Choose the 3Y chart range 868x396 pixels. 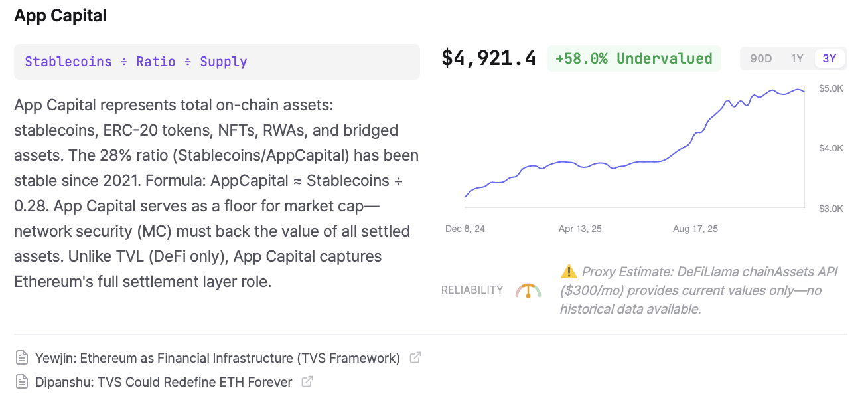(830, 58)
